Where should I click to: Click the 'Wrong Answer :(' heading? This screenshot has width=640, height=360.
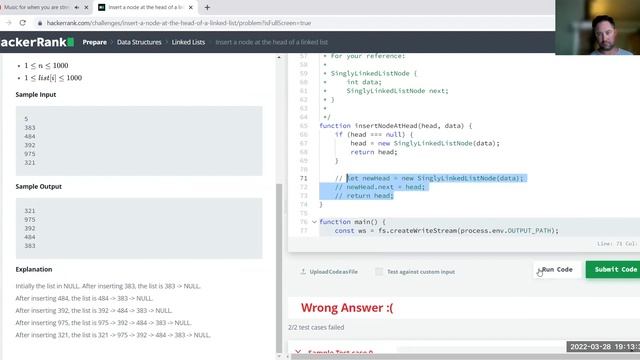click(x=347, y=308)
